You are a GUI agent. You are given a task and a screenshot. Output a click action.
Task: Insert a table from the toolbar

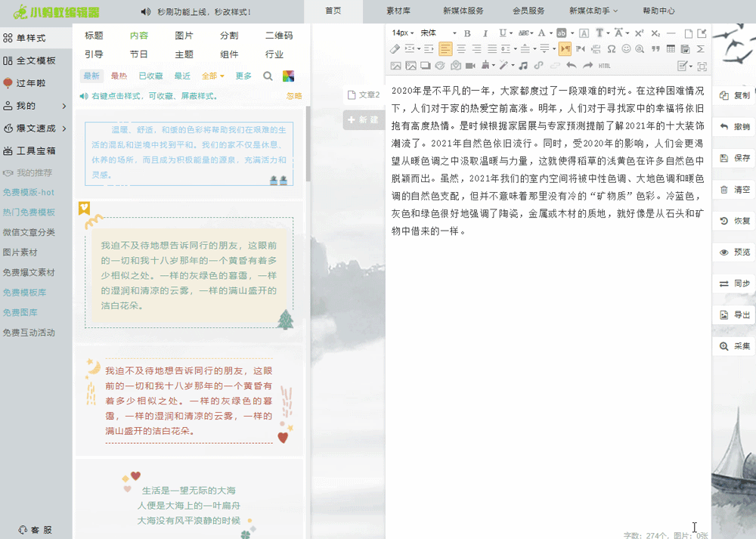click(671, 48)
